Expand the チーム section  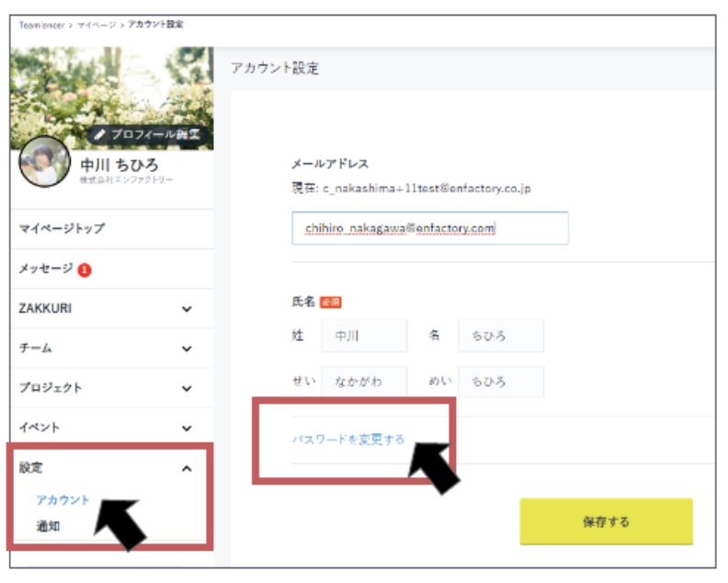tap(187, 349)
